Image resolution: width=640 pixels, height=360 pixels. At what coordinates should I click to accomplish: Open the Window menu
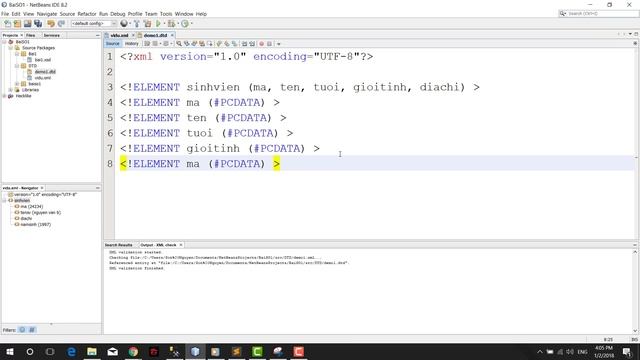pos(184,14)
